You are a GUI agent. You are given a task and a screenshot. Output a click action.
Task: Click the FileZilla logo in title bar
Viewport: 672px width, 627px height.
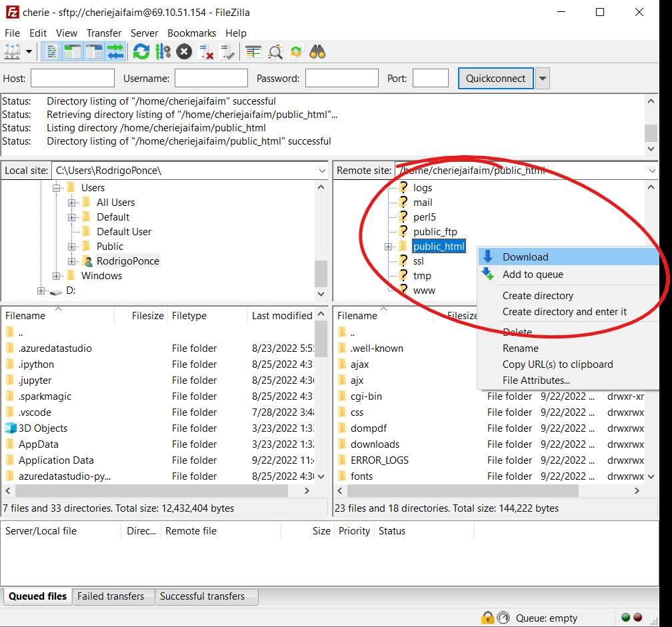[13, 13]
